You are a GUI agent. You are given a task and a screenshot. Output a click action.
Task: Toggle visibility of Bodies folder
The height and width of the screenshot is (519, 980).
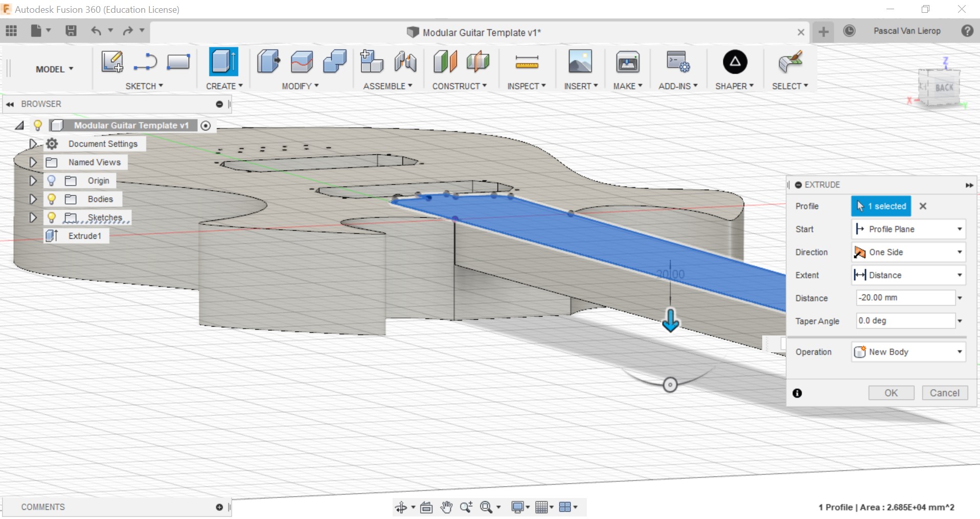click(x=52, y=199)
